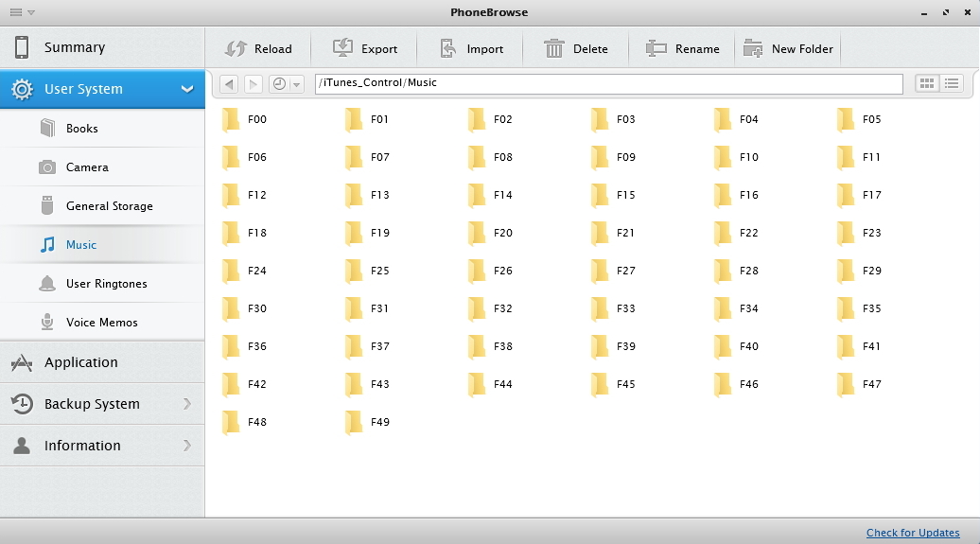Select folder F23
This screenshot has height=544, width=980.
point(859,233)
